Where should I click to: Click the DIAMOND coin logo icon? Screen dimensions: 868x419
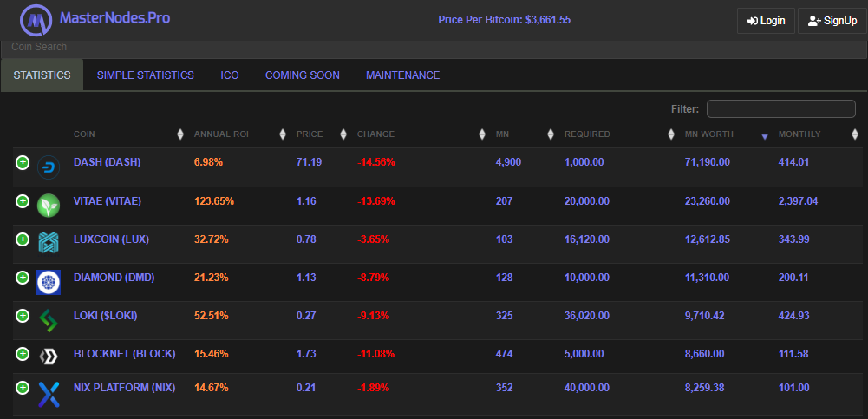[49, 282]
